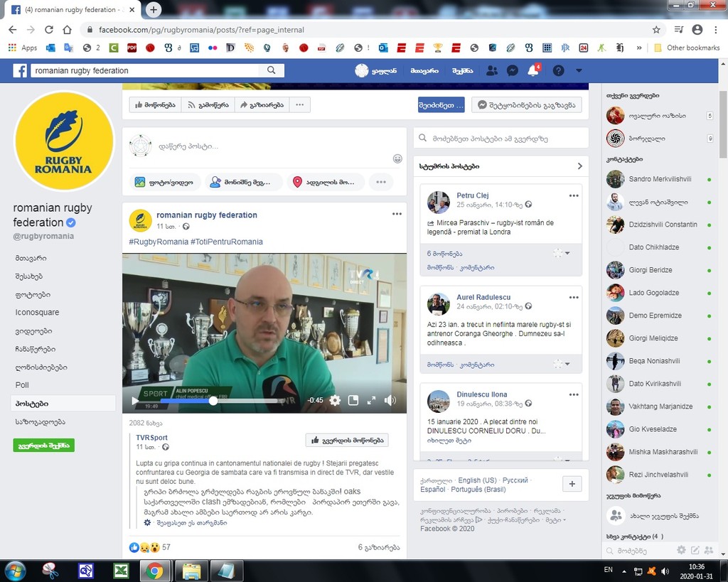Viewport: 728px width, 582px height.
Task: Open more composer options ellipsis
Action: pos(381,182)
